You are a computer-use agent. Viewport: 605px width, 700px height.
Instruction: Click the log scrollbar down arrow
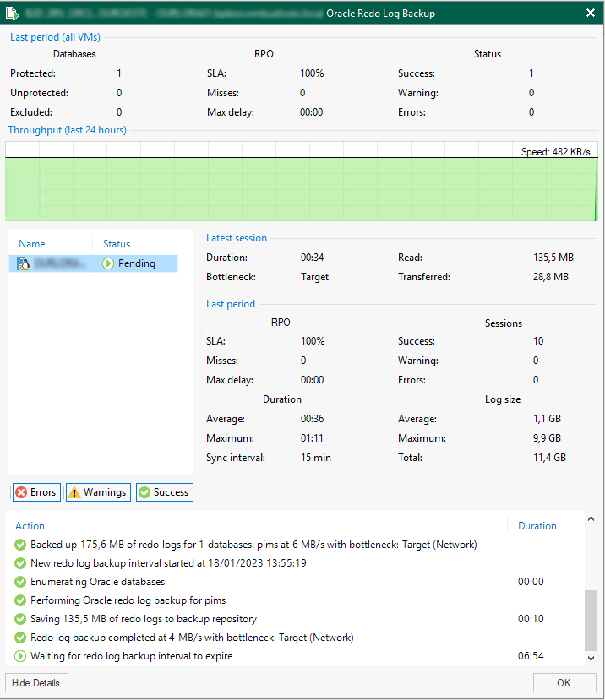[x=591, y=658]
